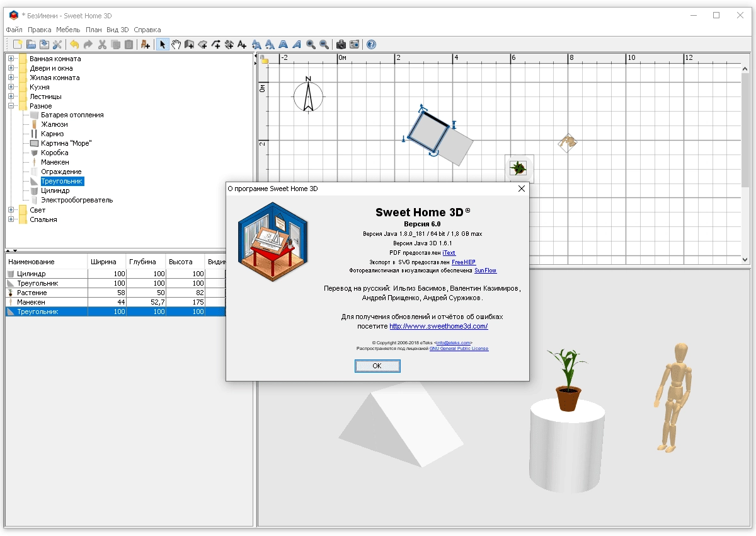Screen dimensions: 756x536
Task: Zoom in with the magnifier plus icon
Action: click(311, 44)
